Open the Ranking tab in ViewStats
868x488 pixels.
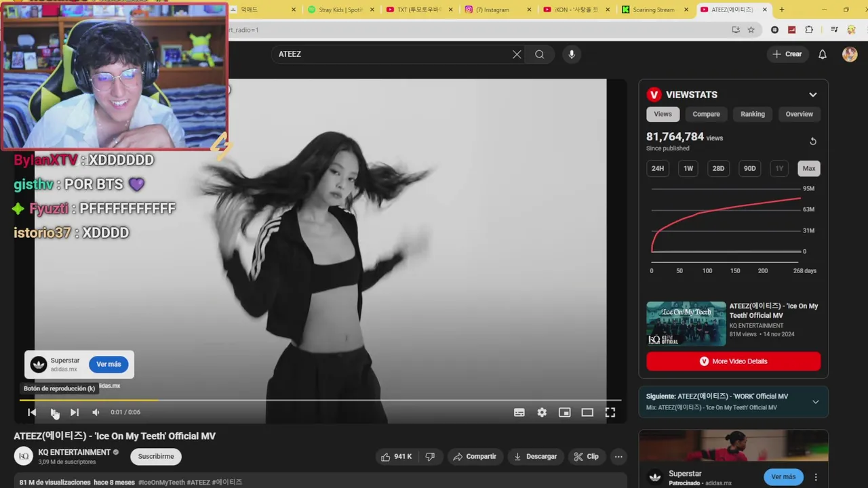(x=753, y=114)
